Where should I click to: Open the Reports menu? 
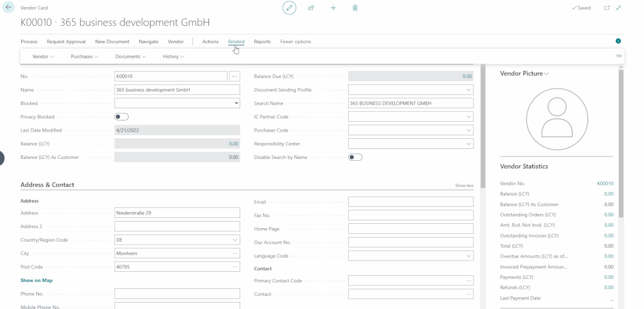pos(262,41)
